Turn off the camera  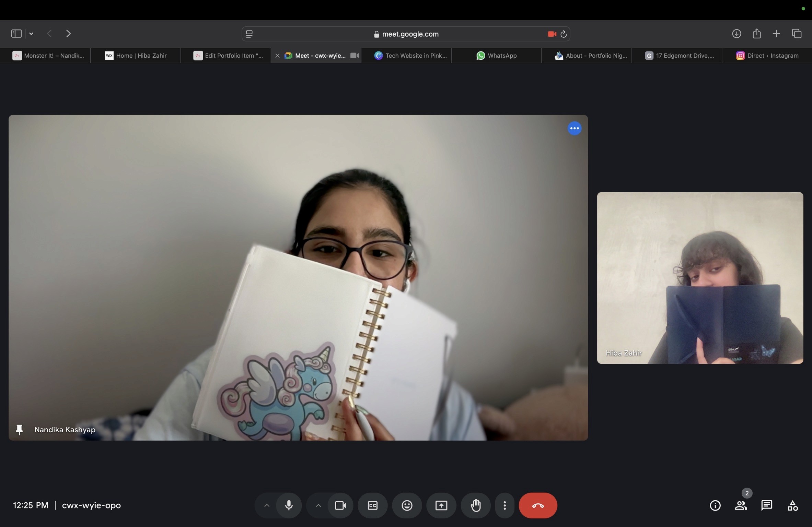(340, 505)
